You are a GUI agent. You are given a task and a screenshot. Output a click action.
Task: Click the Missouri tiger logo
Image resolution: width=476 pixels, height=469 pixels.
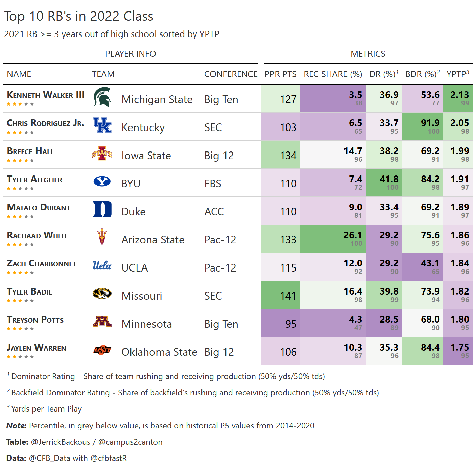[102, 294]
